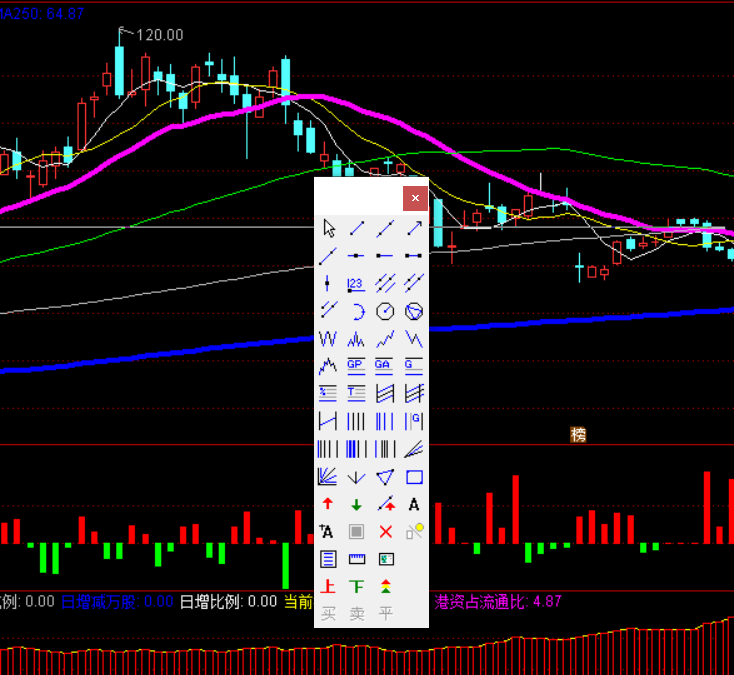Select the speed resistance fan lines tool
This screenshot has height=675, width=734.
pyautogui.click(x=328, y=477)
